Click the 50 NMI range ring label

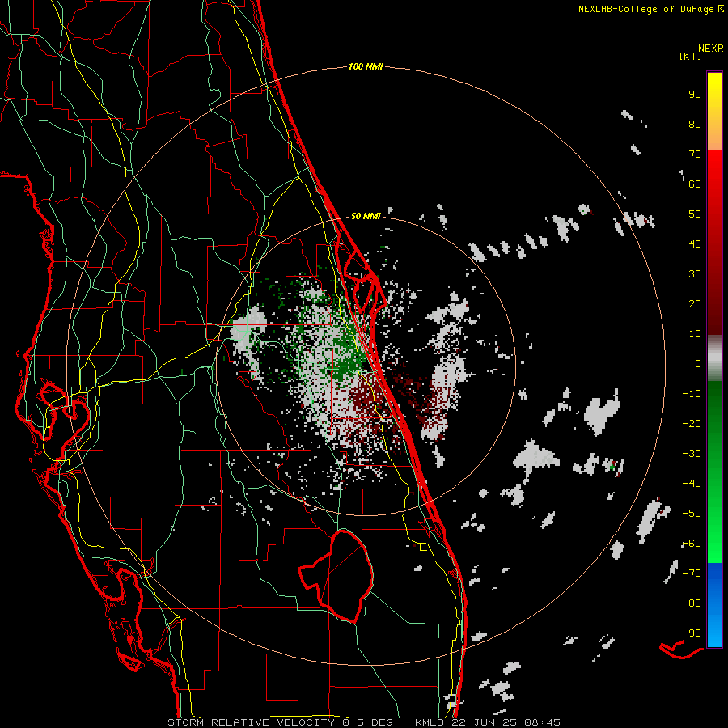tap(366, 216)
